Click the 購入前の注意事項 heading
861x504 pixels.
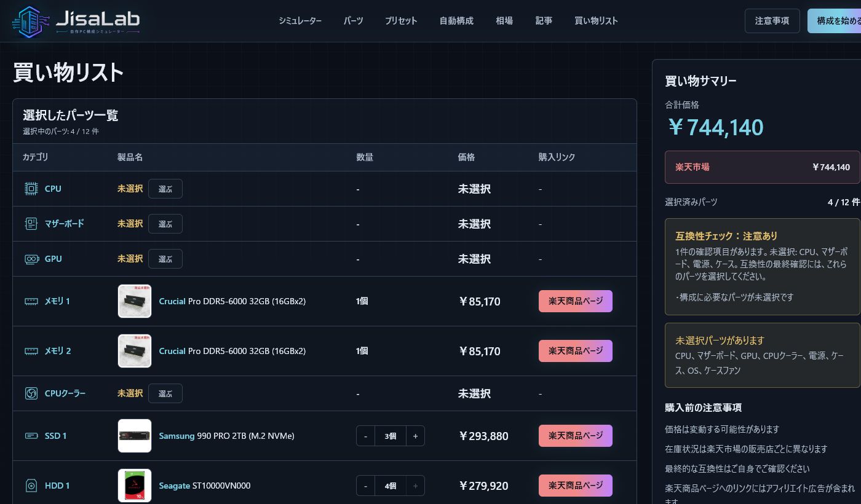[x=703, y=408]
